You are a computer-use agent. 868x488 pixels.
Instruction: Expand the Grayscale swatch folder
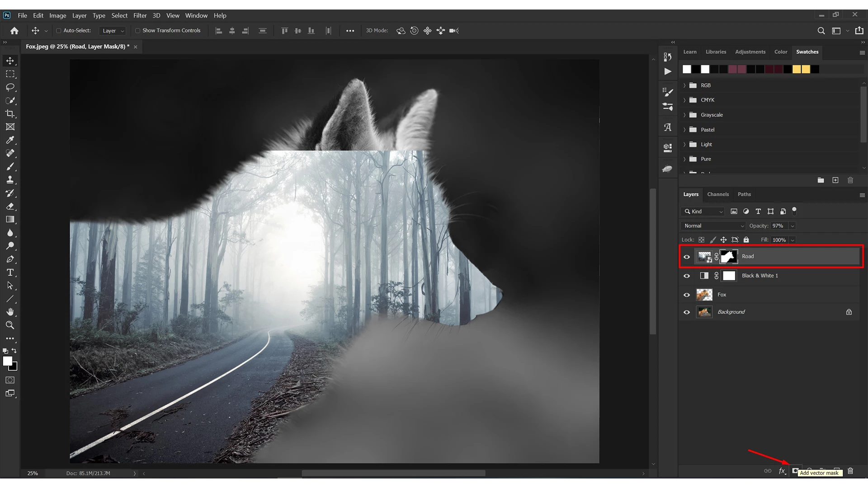(684, 115)
